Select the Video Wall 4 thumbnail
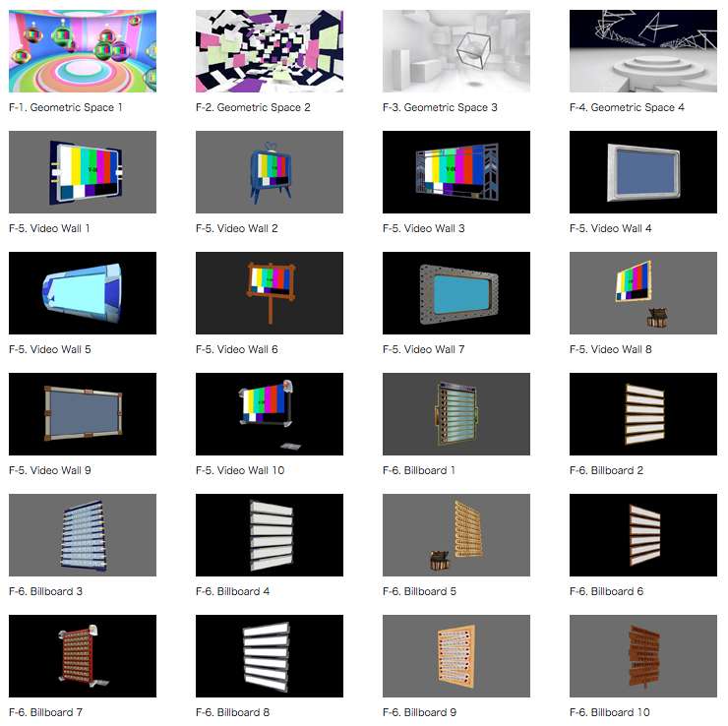 (x=643, y=172)
